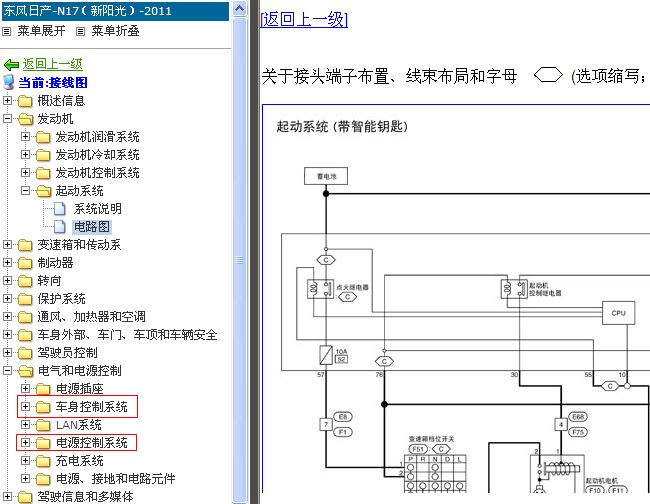Screen dimensions: 650x504
Task: Click the 发动机 open folder icon
Action: (25, 119)
